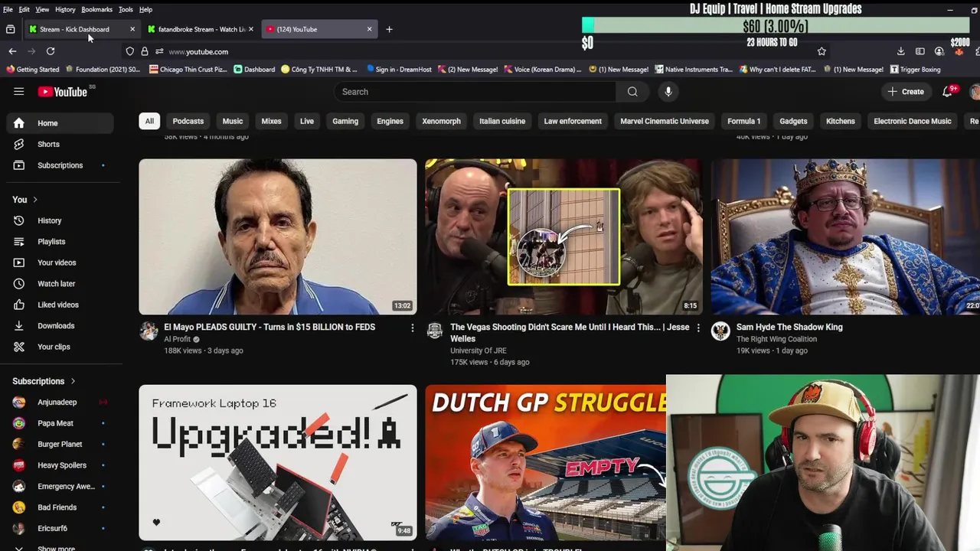Screen dimensions: 980x551
Task: Expand the Subscriptions section chevron
Action: click(73, 381)
